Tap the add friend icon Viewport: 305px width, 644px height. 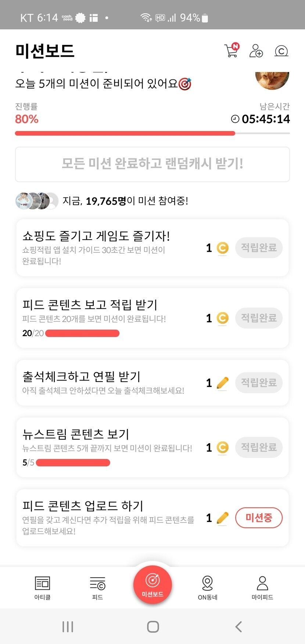pos(256,51)
